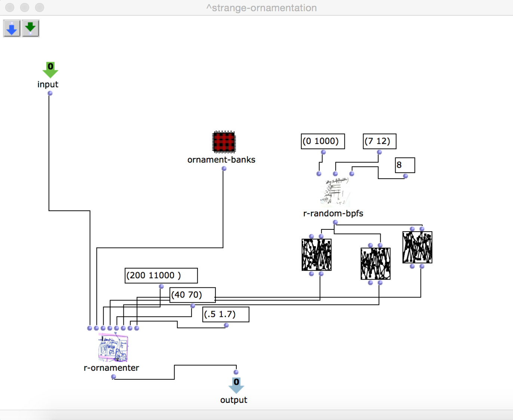Screen dimensions: 513x420
Task: Select the red ornament-banks grid icon
Action: 224,142
